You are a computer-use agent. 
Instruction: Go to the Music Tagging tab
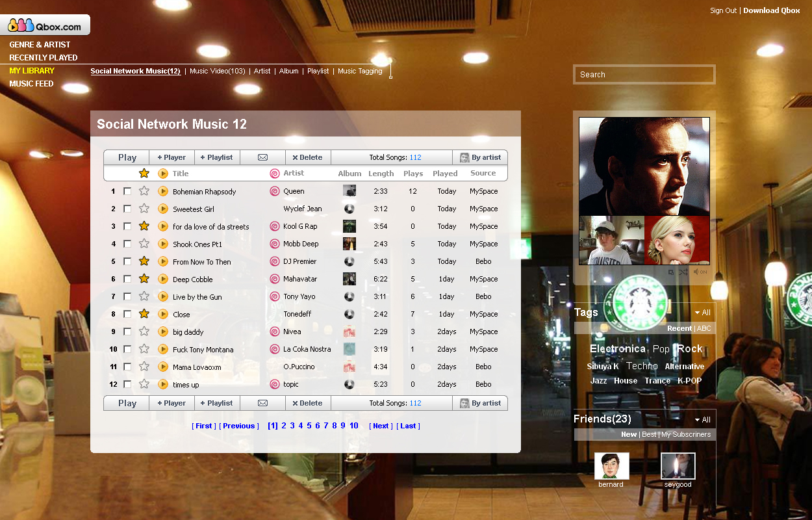(x=360, y=71)
